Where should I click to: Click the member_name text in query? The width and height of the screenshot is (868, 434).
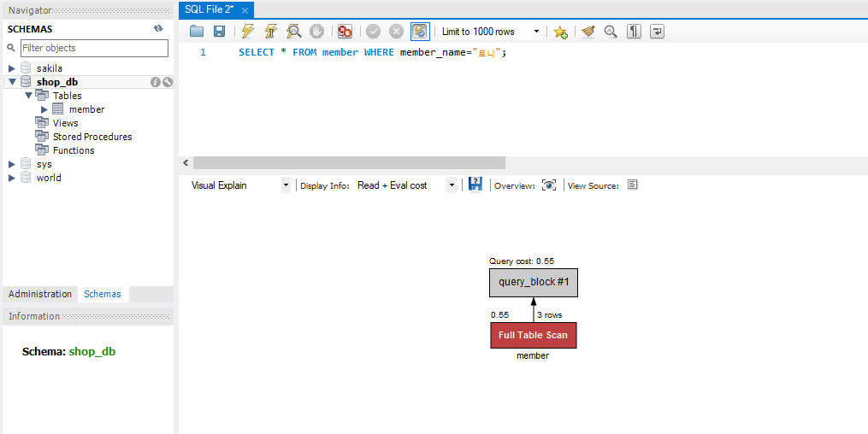[x=433, y=52]
